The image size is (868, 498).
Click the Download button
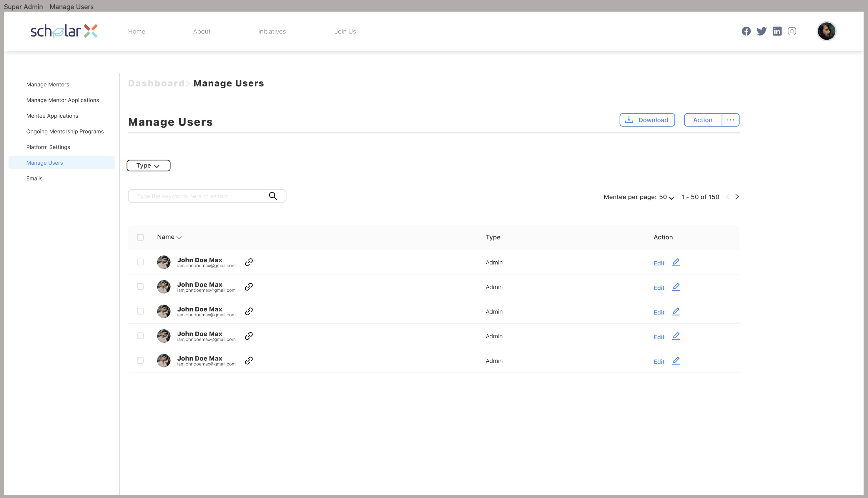click(x=647, y=120)
